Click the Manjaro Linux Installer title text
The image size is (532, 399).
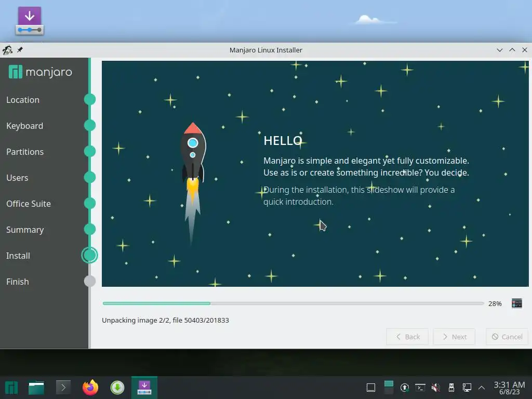point(265,50)
